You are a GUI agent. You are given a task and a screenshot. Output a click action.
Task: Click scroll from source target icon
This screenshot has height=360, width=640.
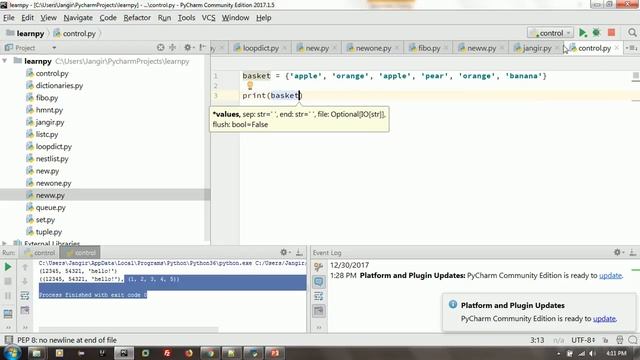(x=160, y=48)
